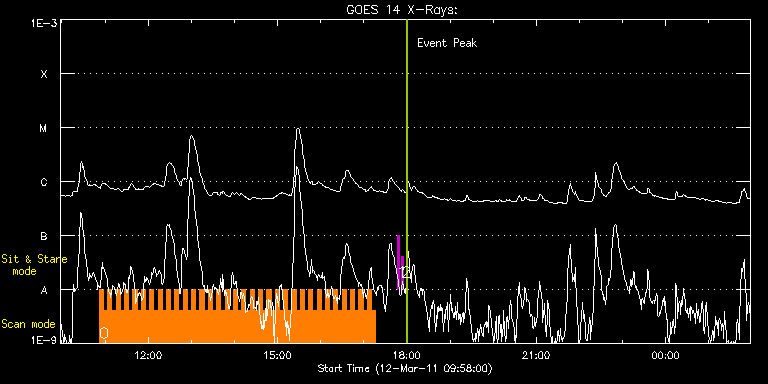Image resolution: width=768 pixels, height=384 pixels.
Task: Select the 21:00 time axis tick label
Action: point(536,355)
